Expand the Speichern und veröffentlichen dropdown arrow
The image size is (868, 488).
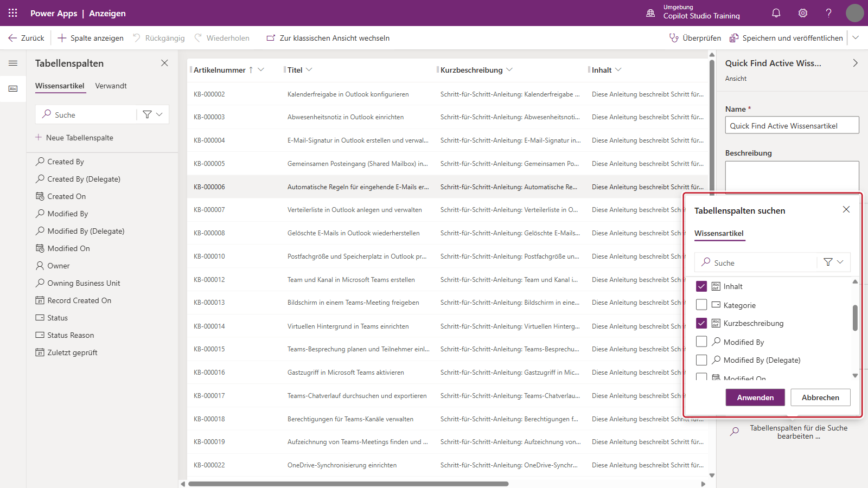coord(856,38)
